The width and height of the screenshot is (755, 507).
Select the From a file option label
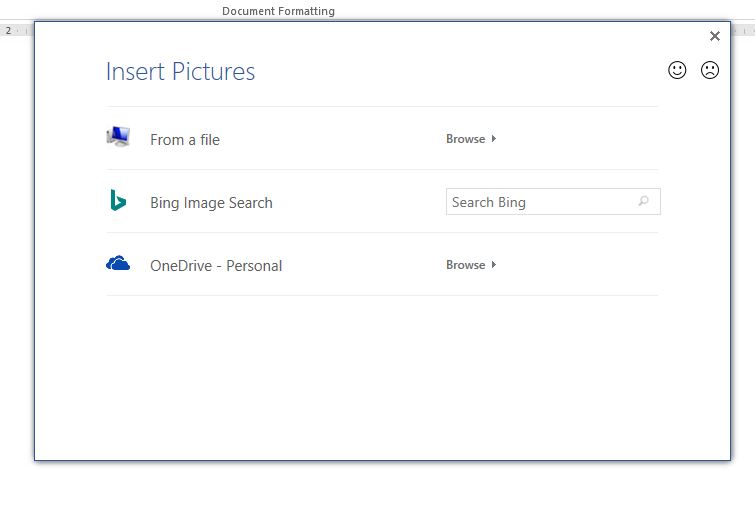click(185, 140)
